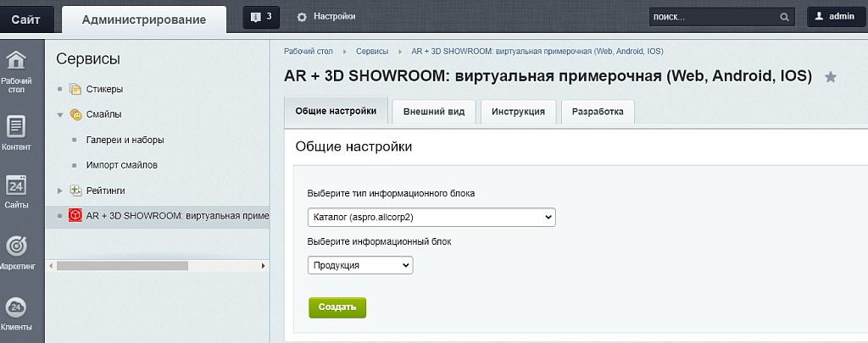The image size is (868, 343).
Task: Expand the Рейтинги tree node
Action: pos(60,191)
